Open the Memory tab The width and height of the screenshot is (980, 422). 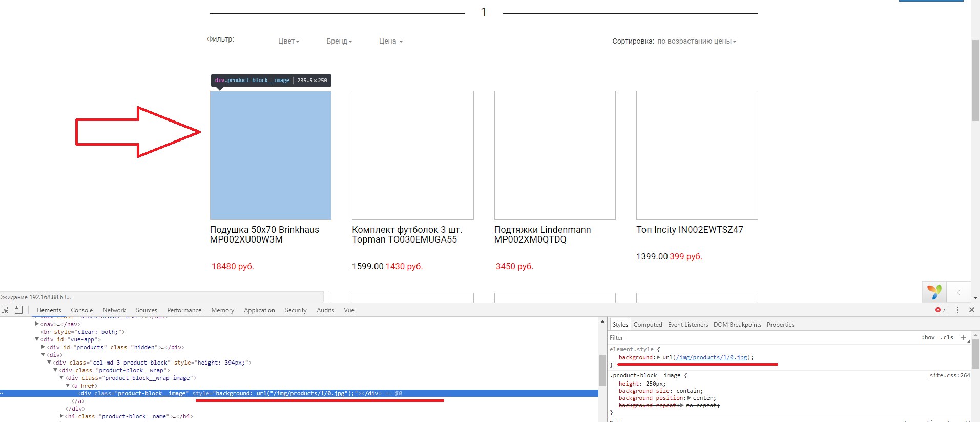(x=223, y=310)
